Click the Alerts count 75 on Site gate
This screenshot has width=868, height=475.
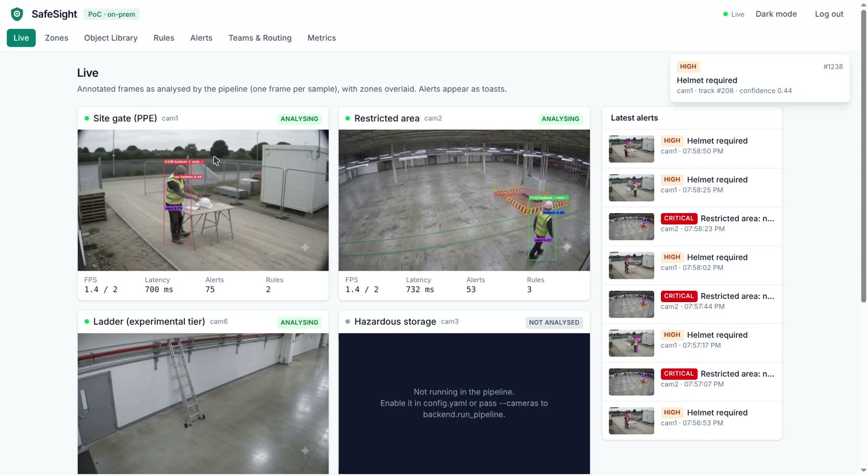(x=210, y=290)
